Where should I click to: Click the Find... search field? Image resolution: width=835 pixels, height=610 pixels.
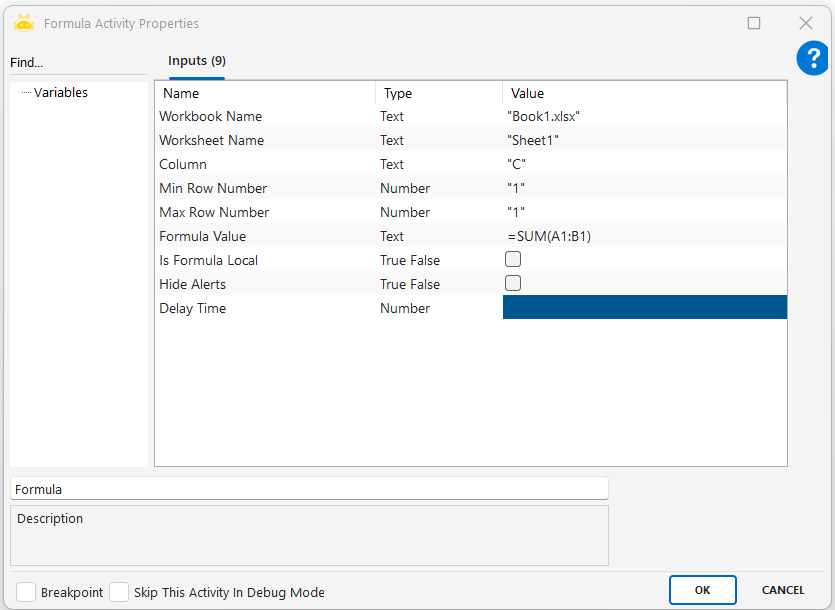(77, 63)
